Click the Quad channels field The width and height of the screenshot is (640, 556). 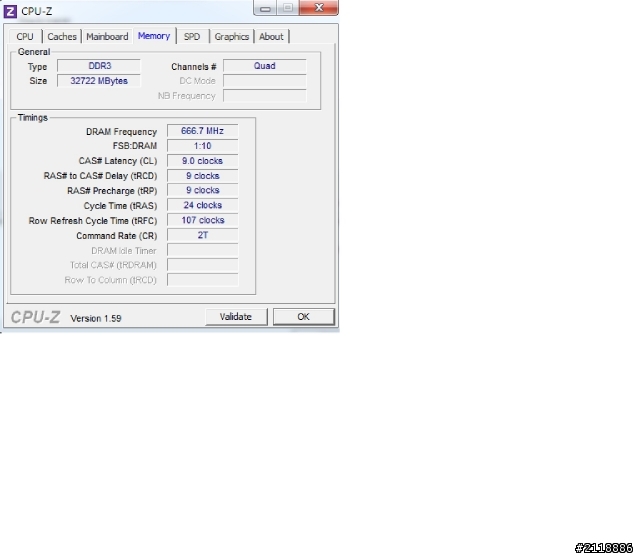coord(264,66)
